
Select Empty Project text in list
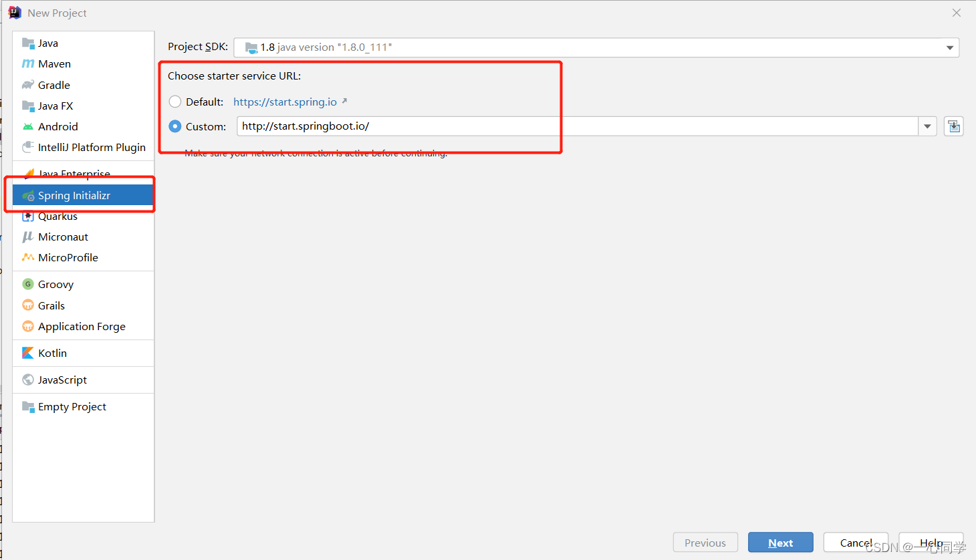72,406
